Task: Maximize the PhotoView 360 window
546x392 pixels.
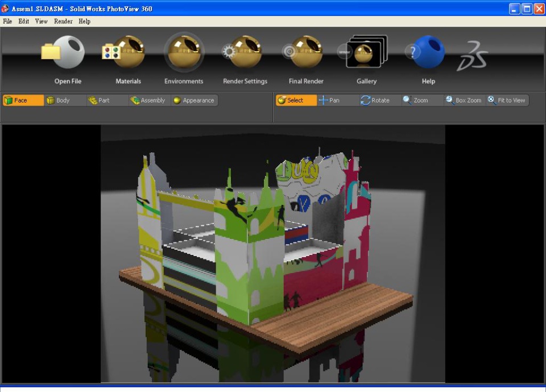Action: 527,9
